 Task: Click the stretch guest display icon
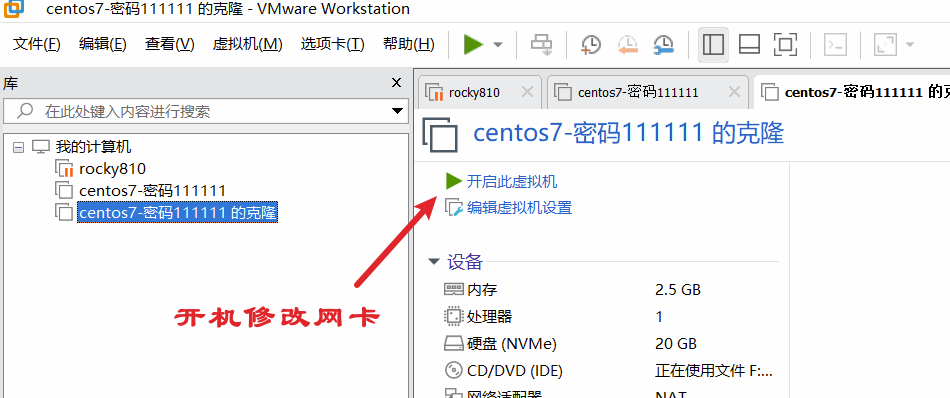coord(885,44)
